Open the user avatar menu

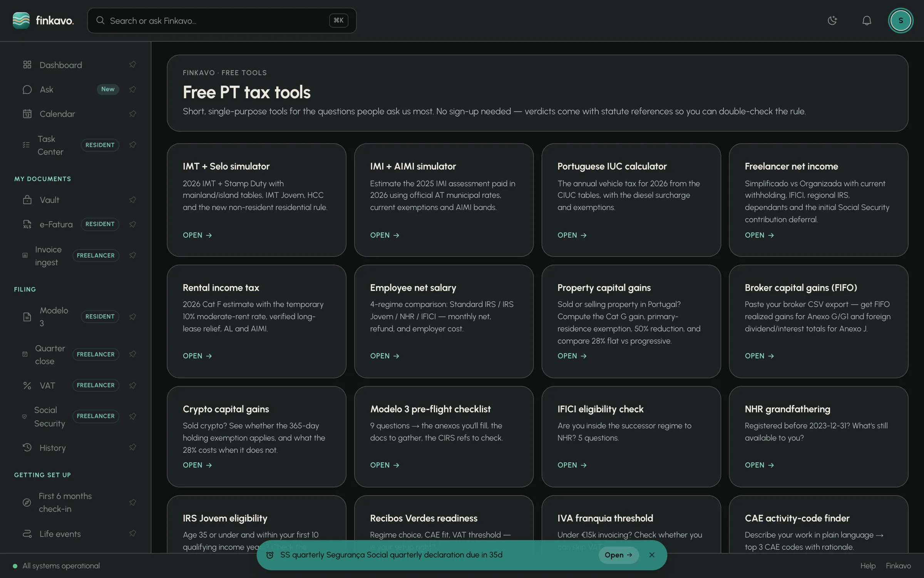901,20
